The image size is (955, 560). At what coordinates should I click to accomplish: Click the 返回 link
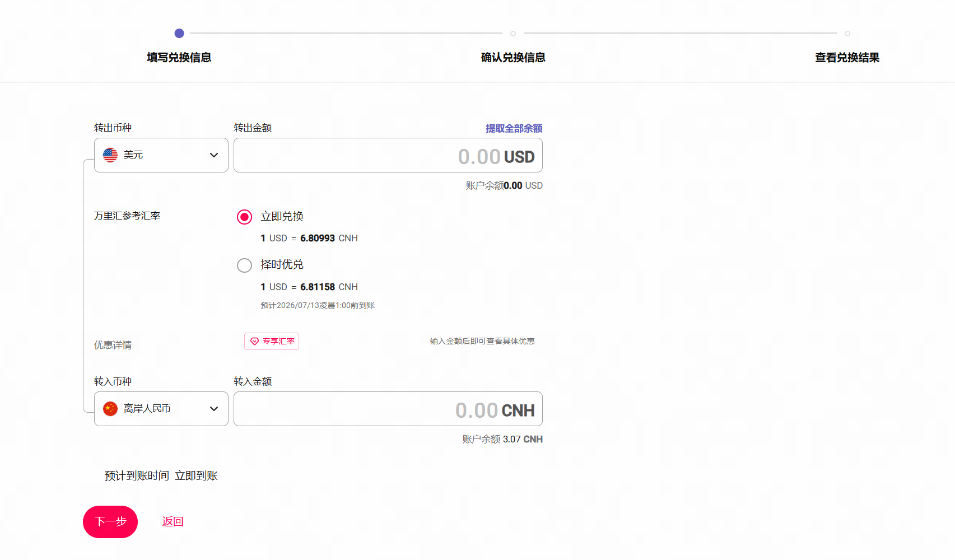[x=173, y=521]
